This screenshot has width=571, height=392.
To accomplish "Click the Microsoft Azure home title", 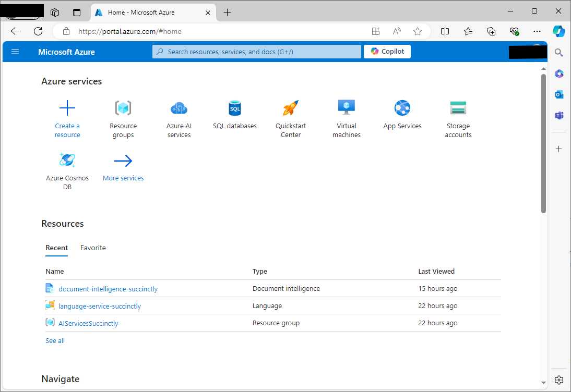I will point(66,52).
